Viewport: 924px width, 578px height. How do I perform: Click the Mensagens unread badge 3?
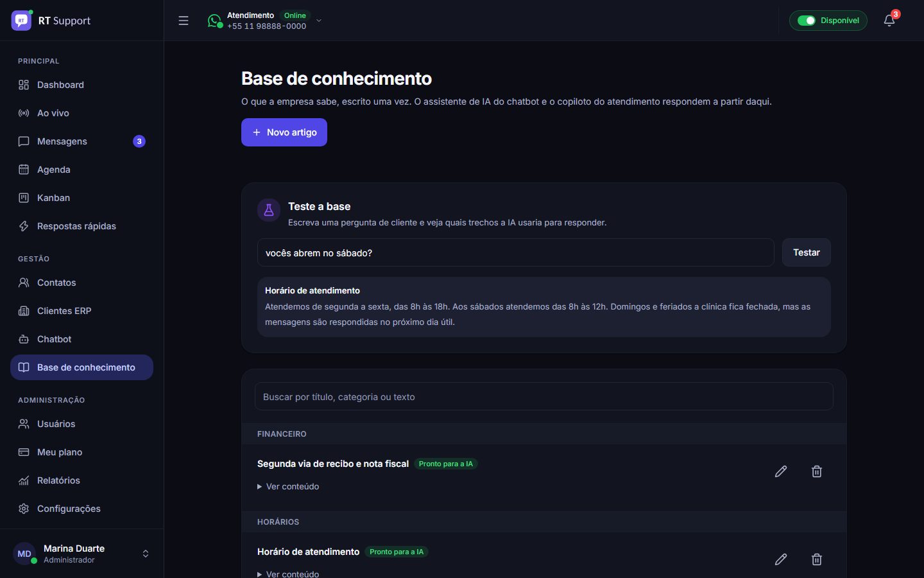point(139,141)
